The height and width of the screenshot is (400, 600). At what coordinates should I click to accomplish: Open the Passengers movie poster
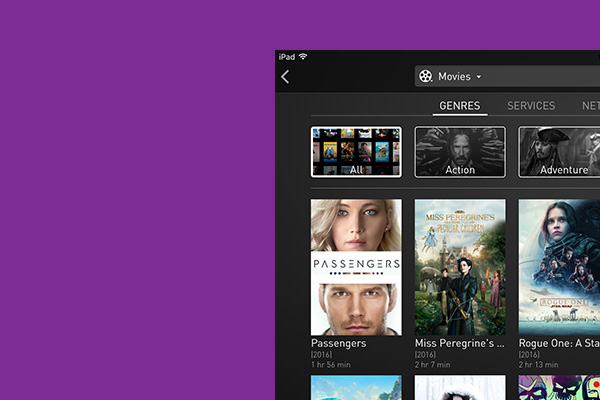[x=356, y=266]
